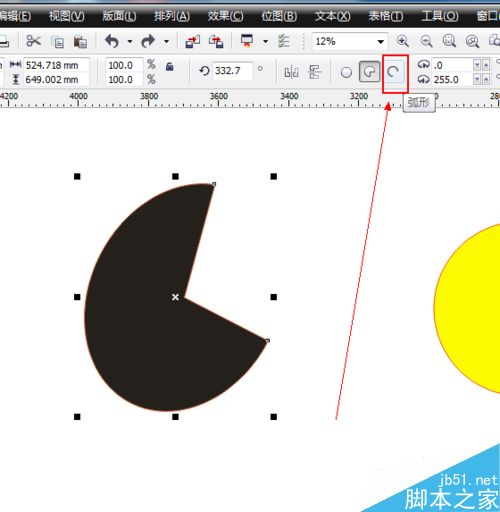500x512 pixels.
Task: Open the 效果(C) menu
Action: (x=225, y=16)
